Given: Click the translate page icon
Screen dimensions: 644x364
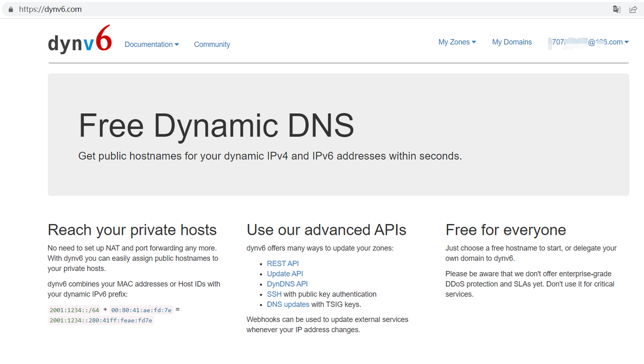Looking at the screenshot, I should (x=617, y=9).
